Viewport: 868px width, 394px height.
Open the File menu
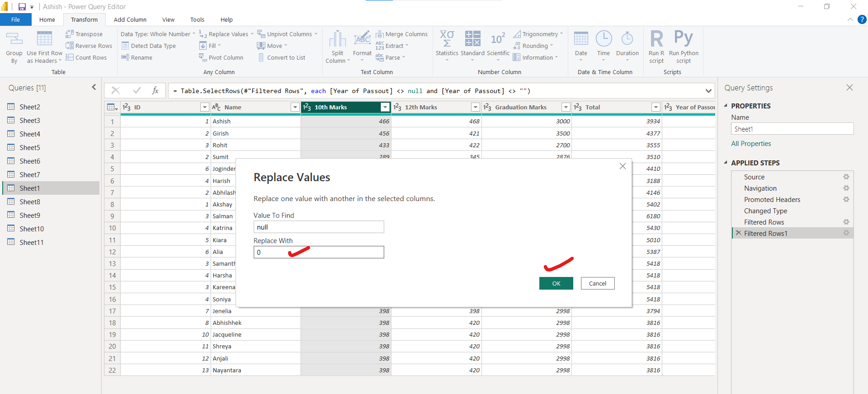15,19
